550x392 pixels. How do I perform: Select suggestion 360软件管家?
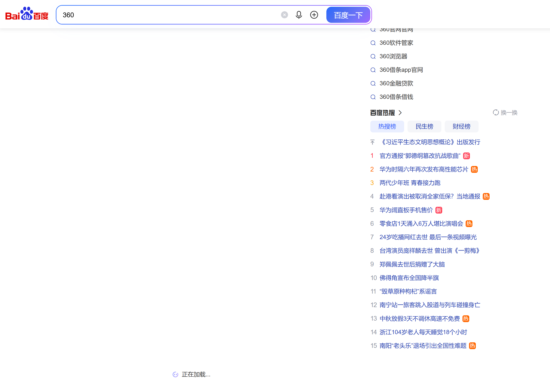[x=396, y=43]
